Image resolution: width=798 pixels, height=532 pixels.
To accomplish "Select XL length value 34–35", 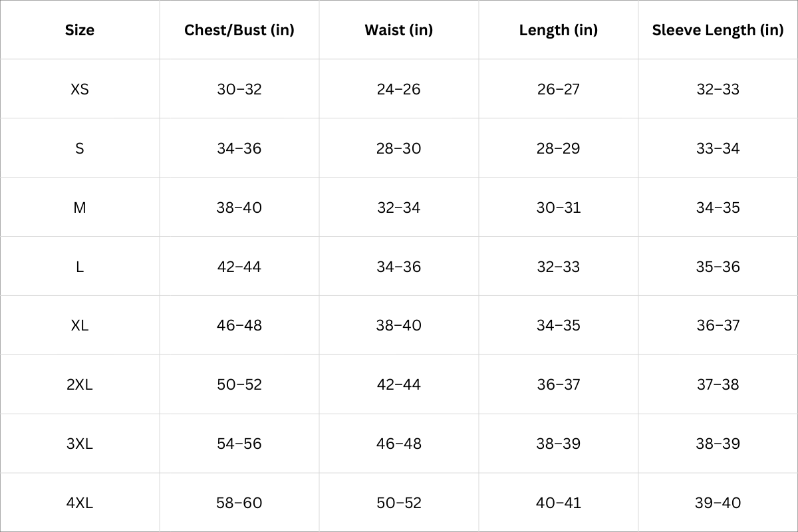I will pos(559,325).
